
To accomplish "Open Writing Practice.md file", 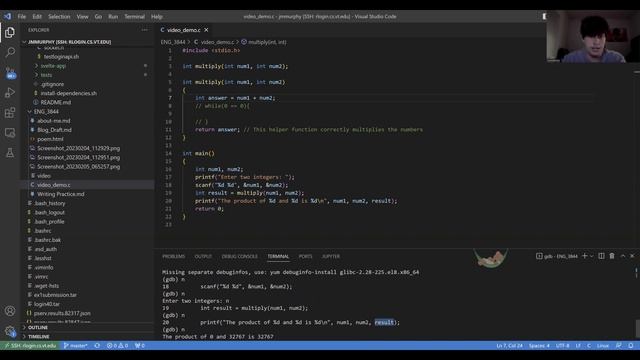I will [60, 194].
